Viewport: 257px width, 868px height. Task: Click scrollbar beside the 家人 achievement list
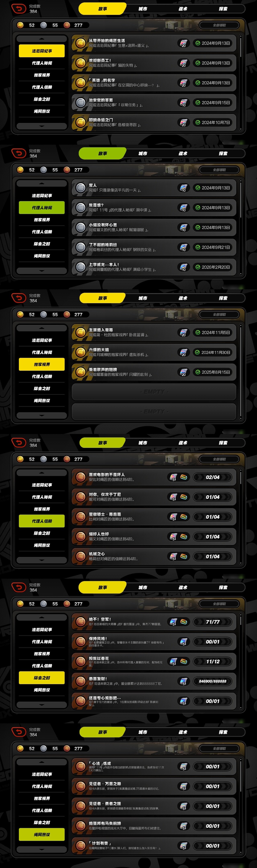(241, 228)
